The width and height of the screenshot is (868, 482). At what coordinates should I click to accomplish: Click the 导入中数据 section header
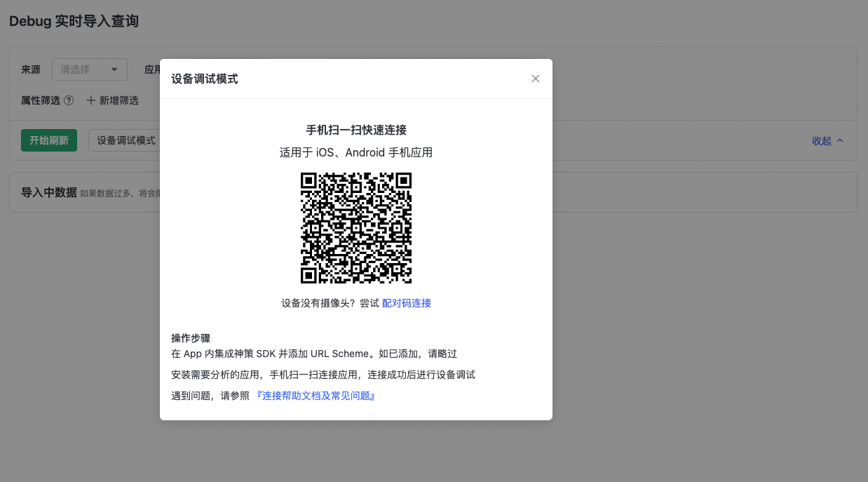(48, 192)
